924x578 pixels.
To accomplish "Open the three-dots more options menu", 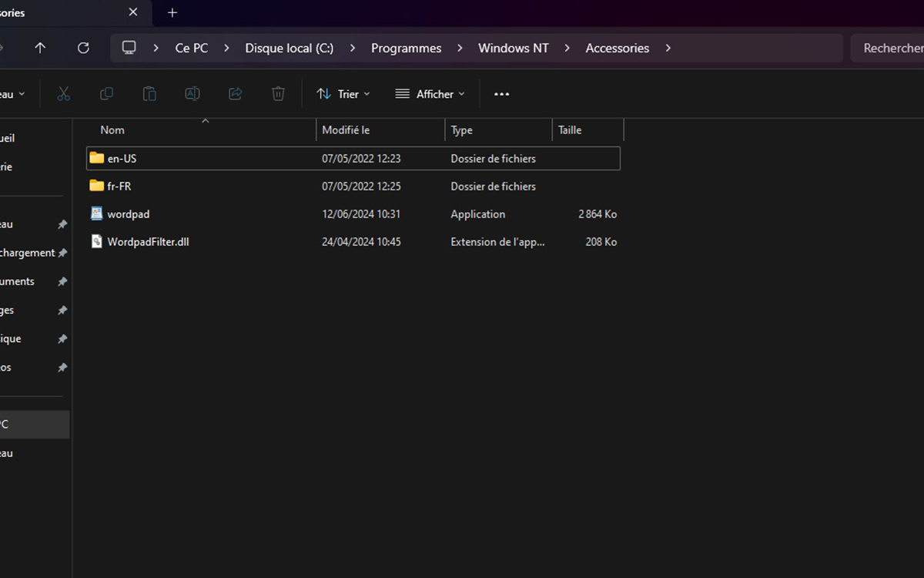I will click(501, 94).
